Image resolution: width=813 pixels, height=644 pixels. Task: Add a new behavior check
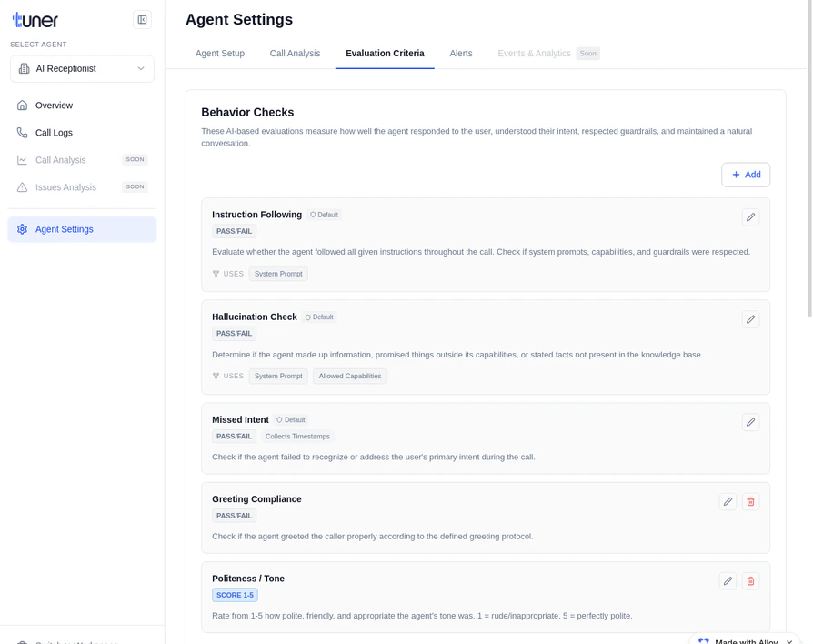click(x=746, y=175)
